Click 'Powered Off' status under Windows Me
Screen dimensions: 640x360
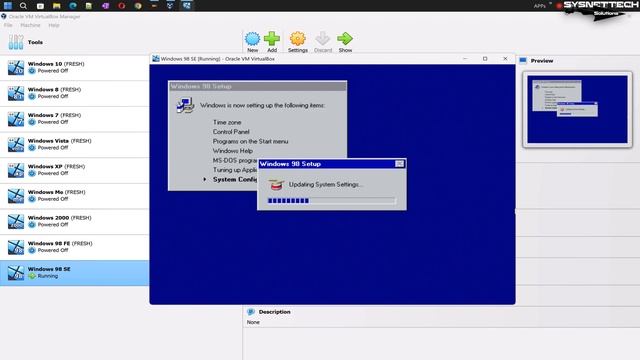[x=53, y=199]
